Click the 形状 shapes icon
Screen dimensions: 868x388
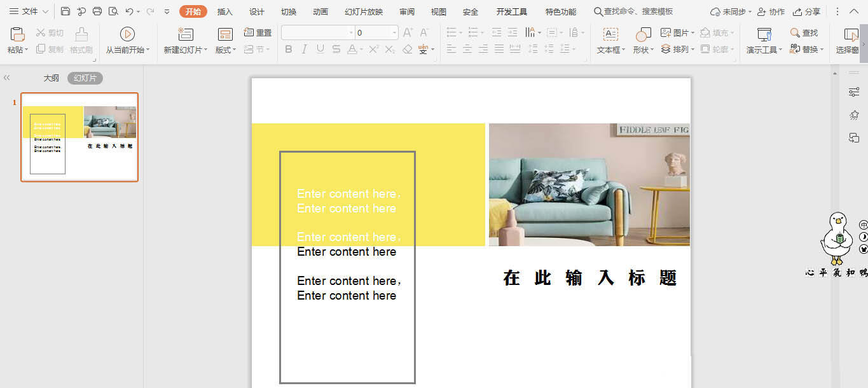click(643, 34)
